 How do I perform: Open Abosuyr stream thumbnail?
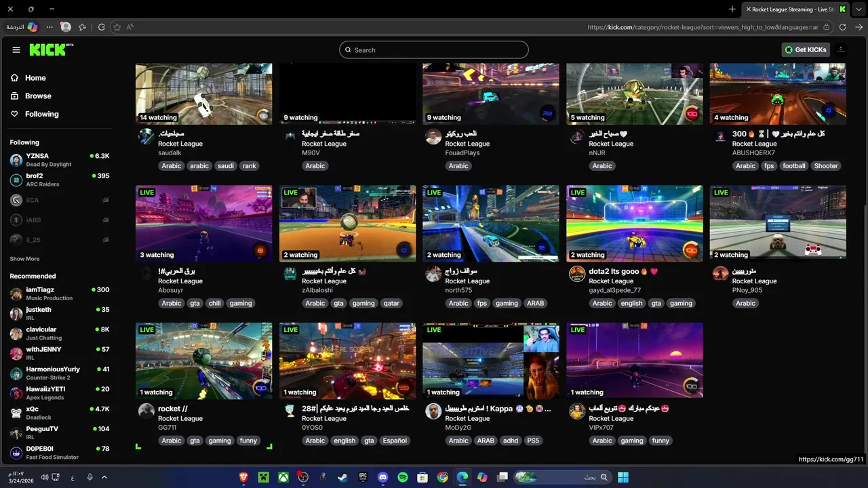(x=203, y=224)
